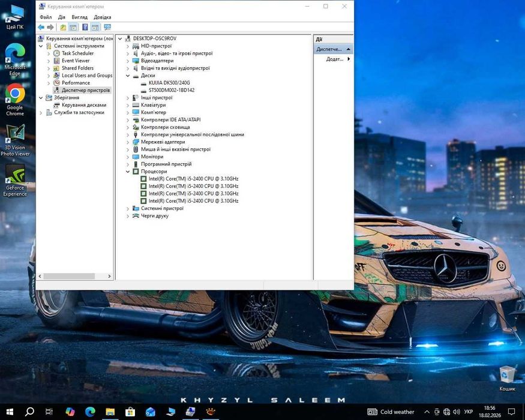Open the Додат... submenu in Actions pane

click(338, 59)
